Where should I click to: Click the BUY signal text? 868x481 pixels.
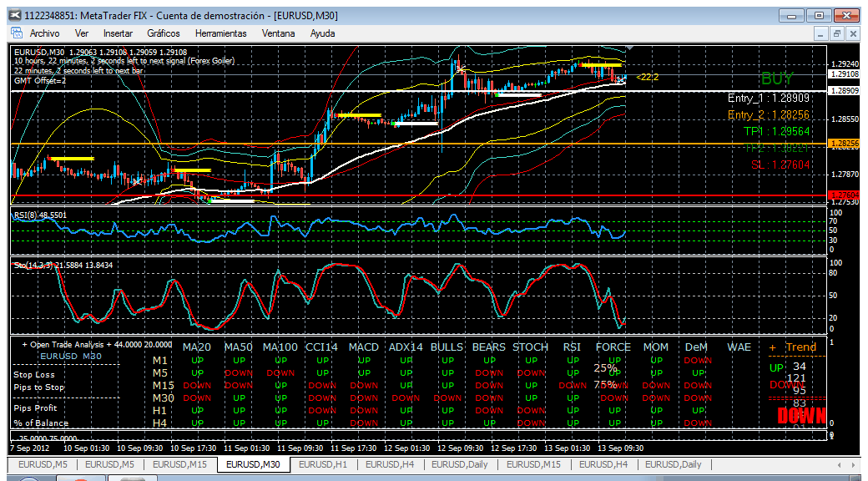pyautogui.click(x=777, y=78)
